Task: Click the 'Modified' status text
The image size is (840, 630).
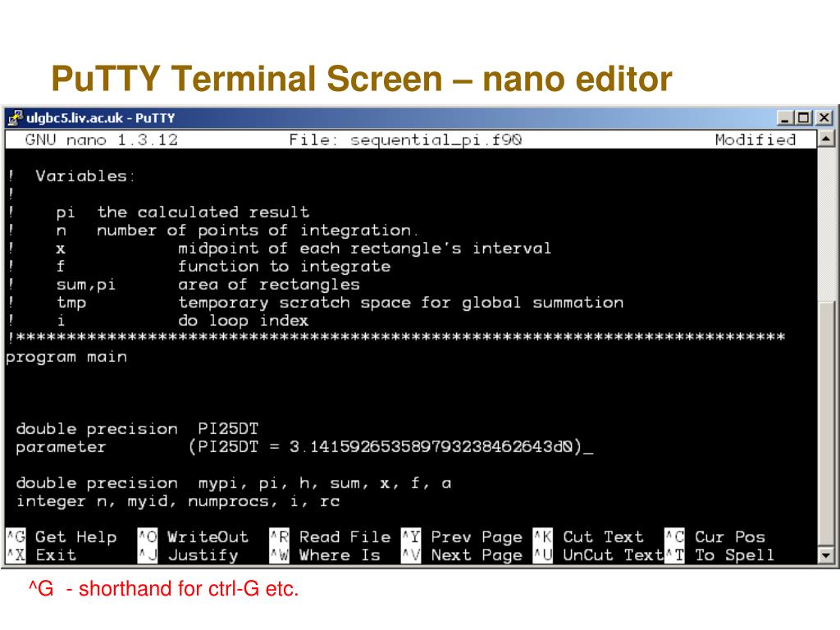Action: point(756,139)
